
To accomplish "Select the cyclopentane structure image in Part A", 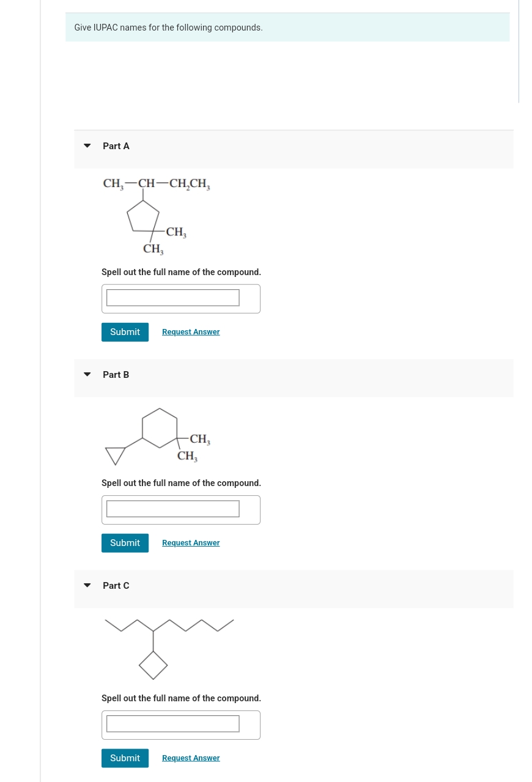I will click(156, 215).
